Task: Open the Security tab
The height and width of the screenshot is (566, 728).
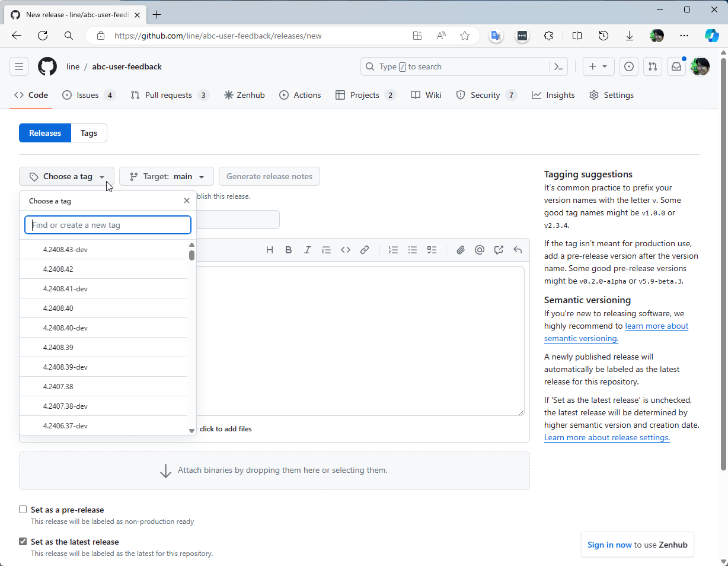Action: tap(486, 95)
